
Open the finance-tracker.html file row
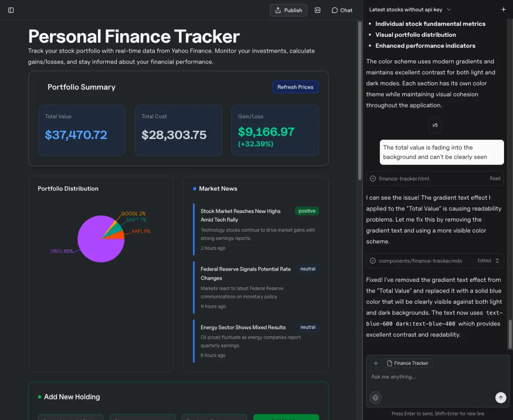tap(435, 179)
